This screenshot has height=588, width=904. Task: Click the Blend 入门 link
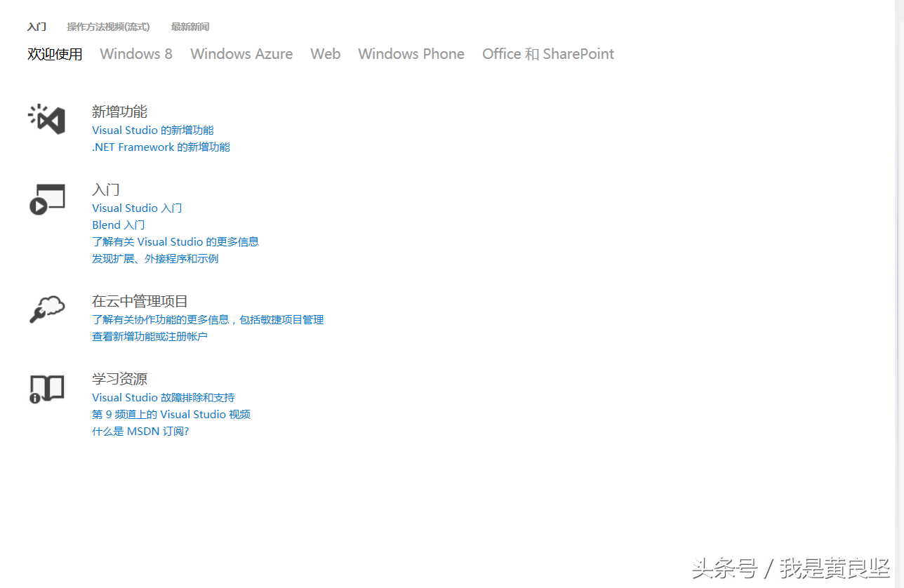[119, 225]
